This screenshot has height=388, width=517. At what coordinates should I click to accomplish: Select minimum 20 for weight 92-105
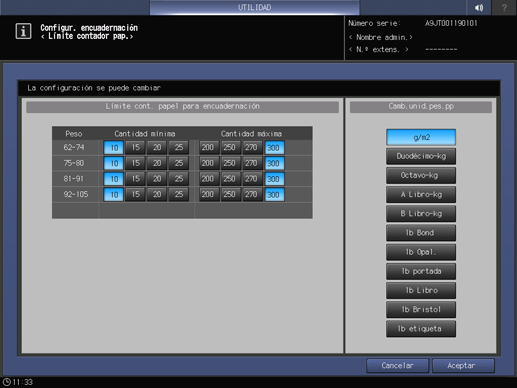click(x=157, y=194)
